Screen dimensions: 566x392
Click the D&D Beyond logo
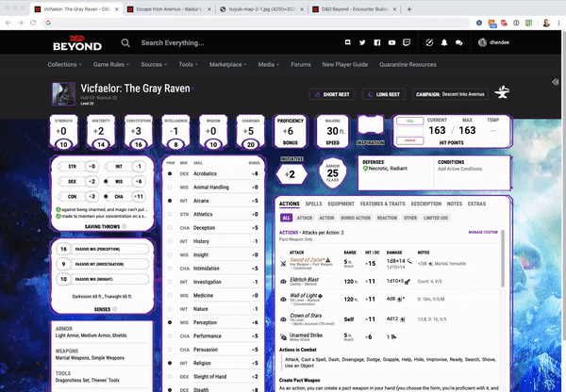77,43
